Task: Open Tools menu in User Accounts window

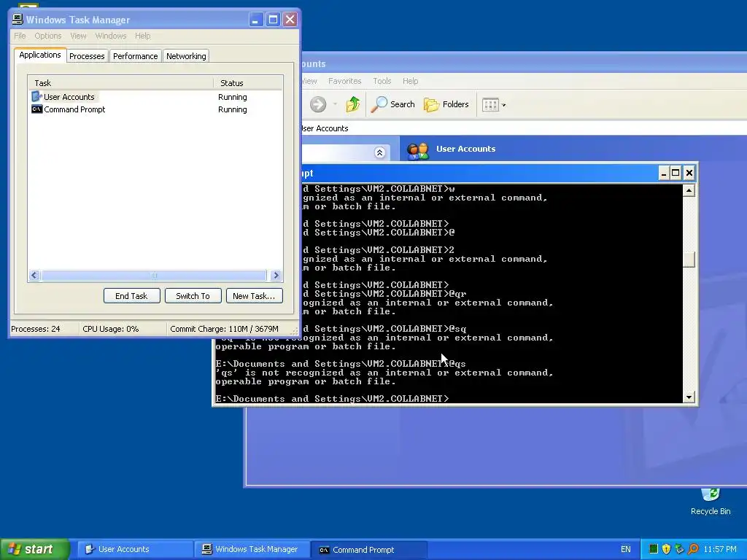Action: click(382, 81)
